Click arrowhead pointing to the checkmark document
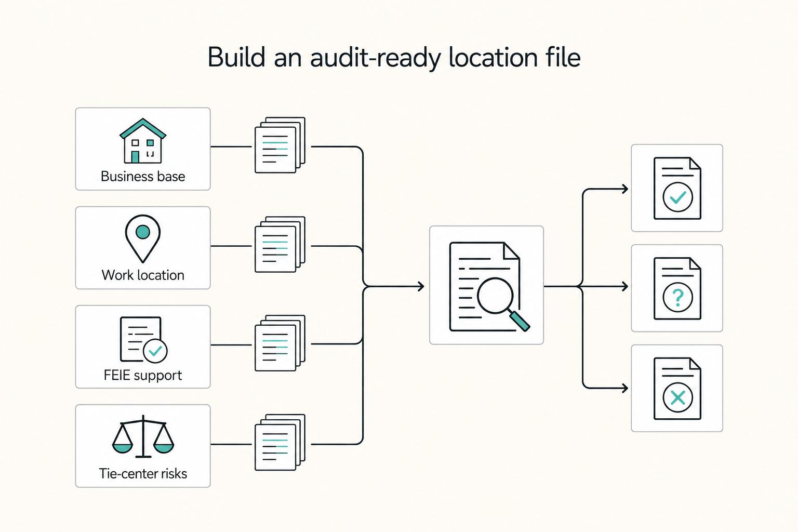Viewport: 798px width, 532px height. point(624,189)
